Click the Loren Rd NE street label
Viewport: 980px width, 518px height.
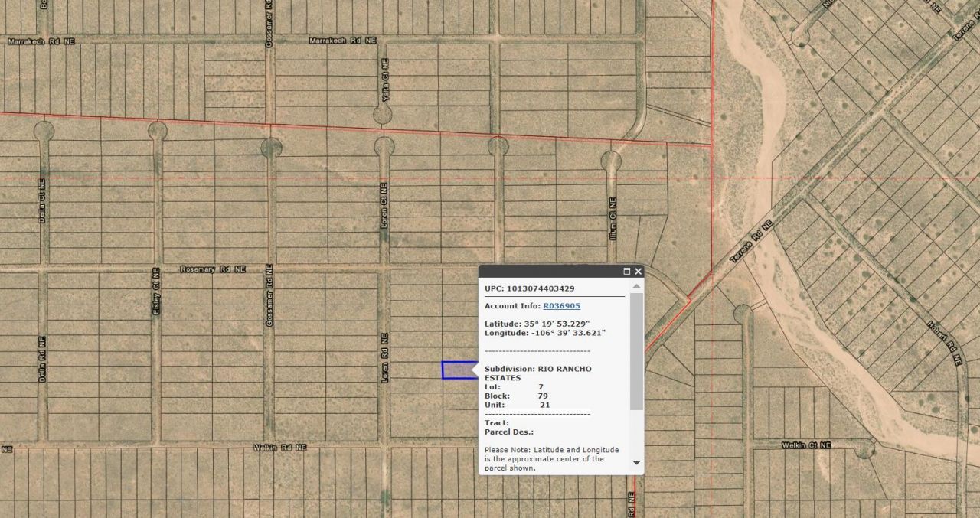[385, 357]
